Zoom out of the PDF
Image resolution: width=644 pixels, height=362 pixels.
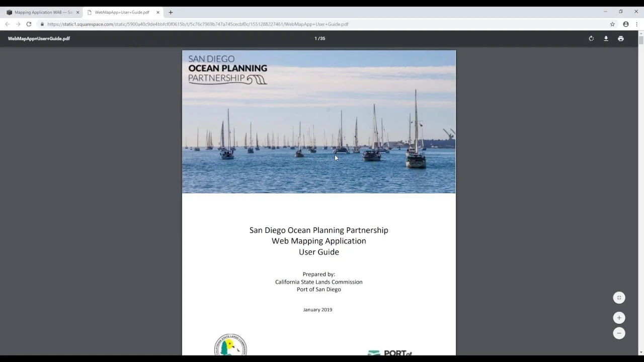tap(619, 333)
